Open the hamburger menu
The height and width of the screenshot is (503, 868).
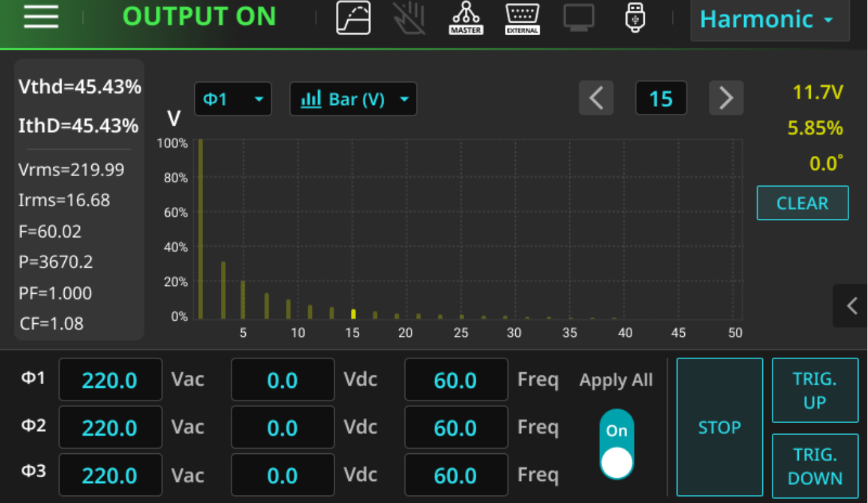coord(42,17)
